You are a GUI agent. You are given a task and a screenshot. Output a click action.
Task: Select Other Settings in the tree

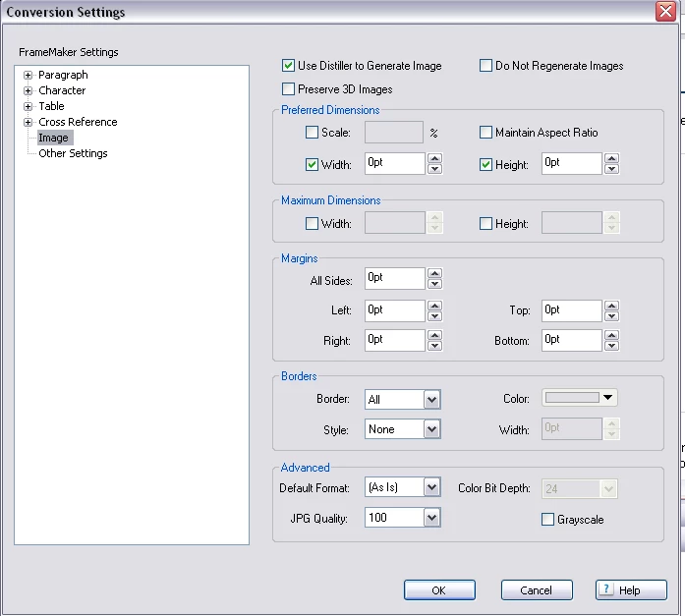pyautogui.click(x=73, y=153)
